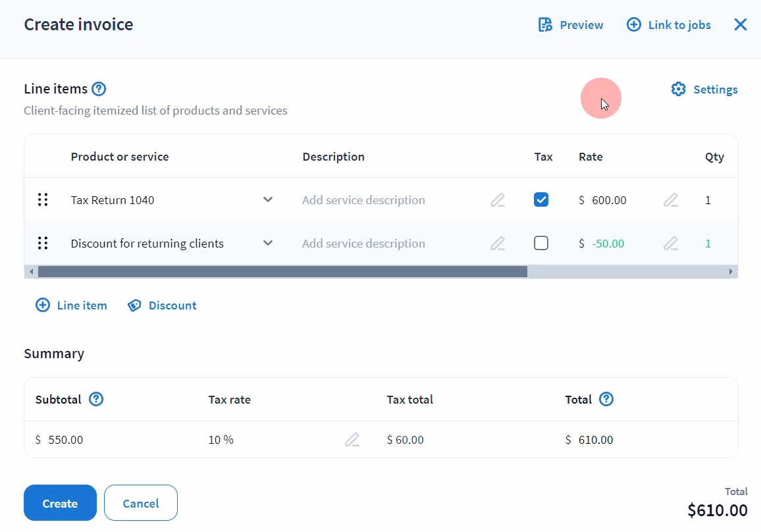Enable Tax for returning clients discount
This screenshot has height=532, width=761.
click(x=541, y=244)
